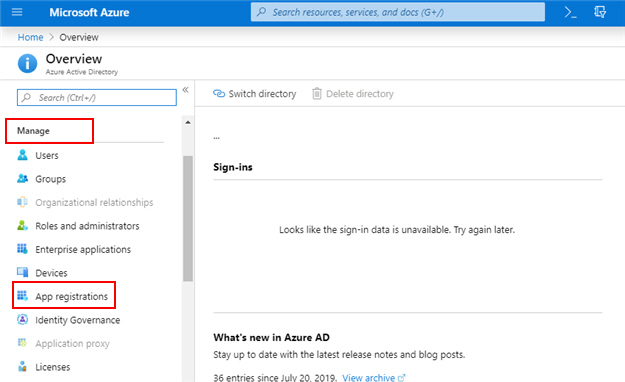Click the ellipsis above Sign-ins
625x382 pixels.
click(216, 138)
